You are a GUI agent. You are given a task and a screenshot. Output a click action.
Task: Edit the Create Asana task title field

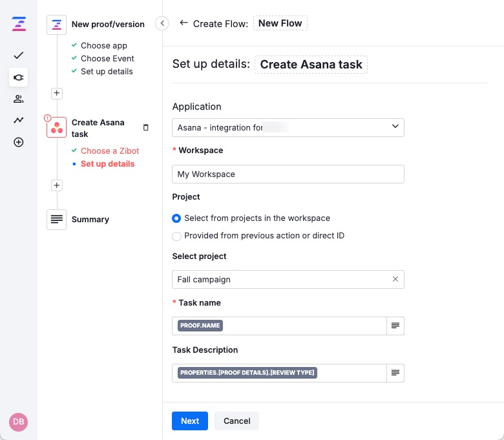point(311,64)
